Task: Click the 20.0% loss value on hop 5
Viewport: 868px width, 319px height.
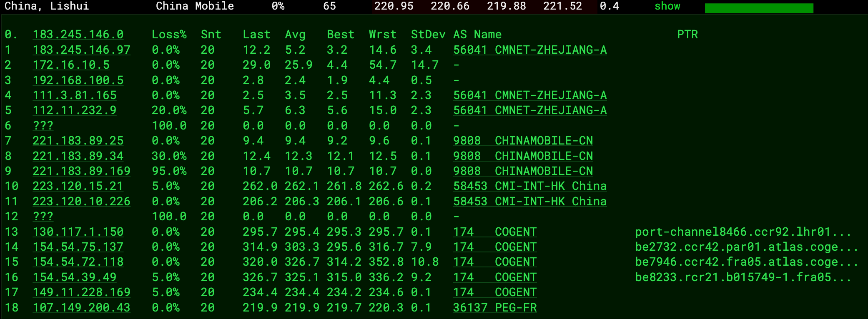Action: click(x=169, y=110)
